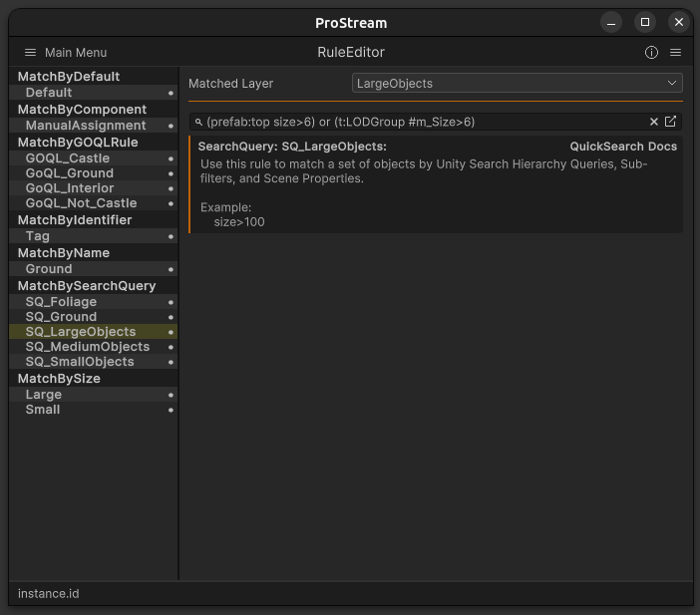700x615 pixels.
Task: Toggle the dot next to Ground under MatchByName
Action: pos(171,269)
